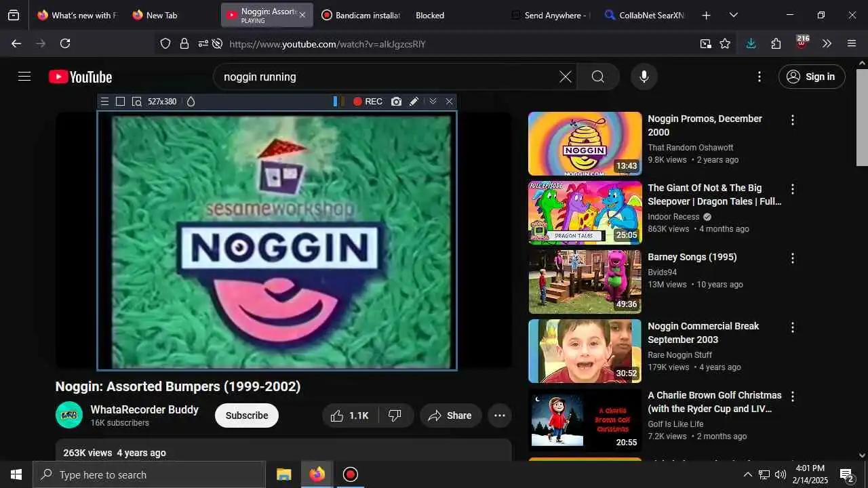The width and height of the screenshot is (868, 488).
Task: Open Windows Start menu
Action: pyautogui.click(x=16, y=474)
